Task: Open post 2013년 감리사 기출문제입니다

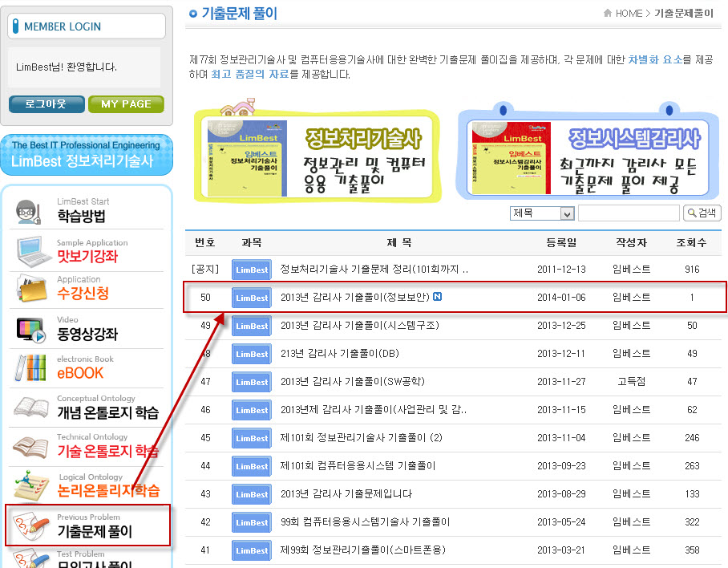Action: pos(346,493)
